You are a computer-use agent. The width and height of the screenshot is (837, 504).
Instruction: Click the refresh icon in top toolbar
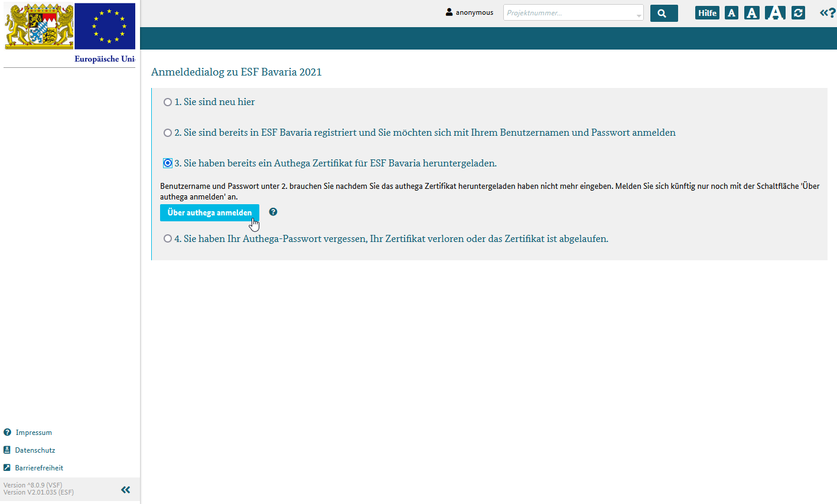click(x=798, y=13)
